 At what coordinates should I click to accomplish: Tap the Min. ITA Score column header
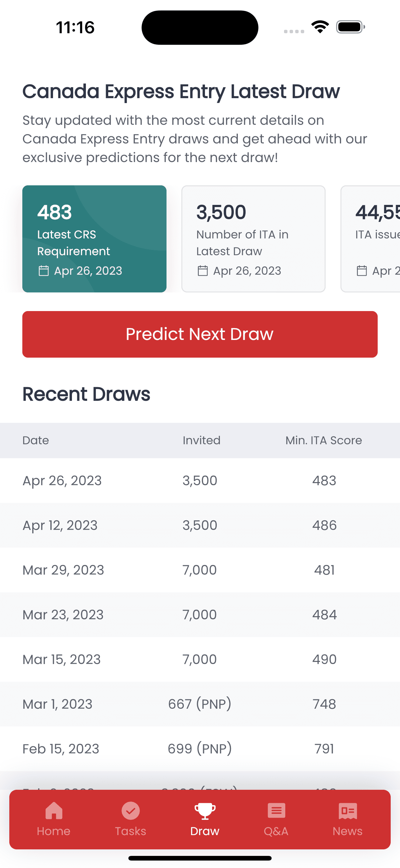tap(324, 440)
